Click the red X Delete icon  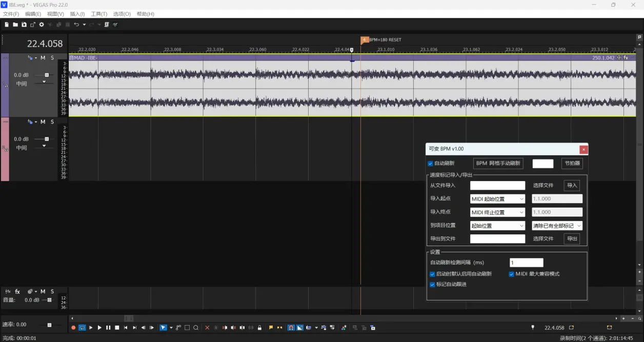[207, 328]
